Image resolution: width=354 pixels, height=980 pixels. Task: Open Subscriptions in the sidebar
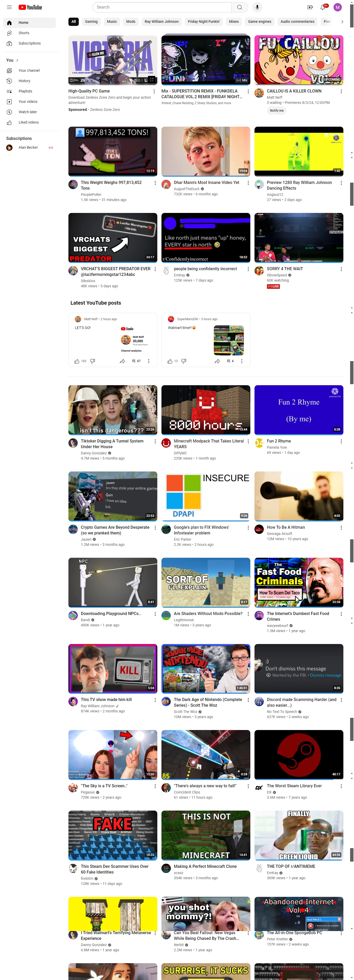tap(29, 43)
